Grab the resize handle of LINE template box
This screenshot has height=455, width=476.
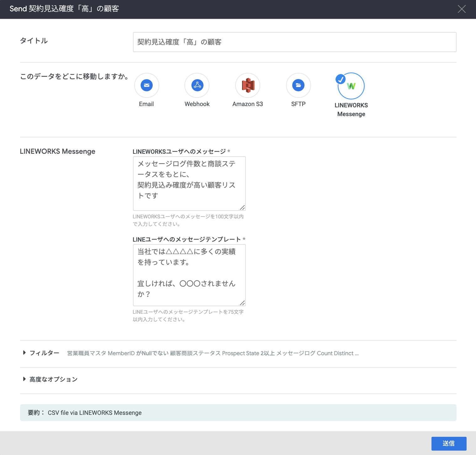[242, 303]
